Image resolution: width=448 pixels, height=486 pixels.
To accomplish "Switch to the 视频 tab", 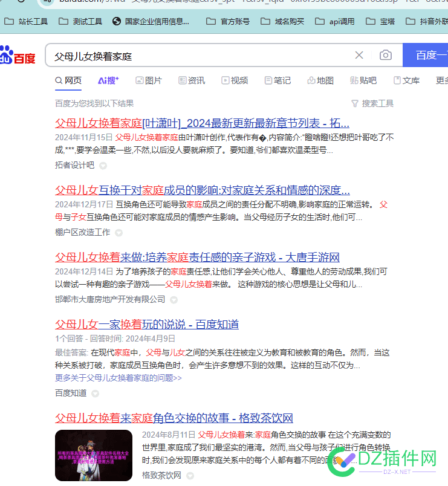I will click(x=235, y=80).
